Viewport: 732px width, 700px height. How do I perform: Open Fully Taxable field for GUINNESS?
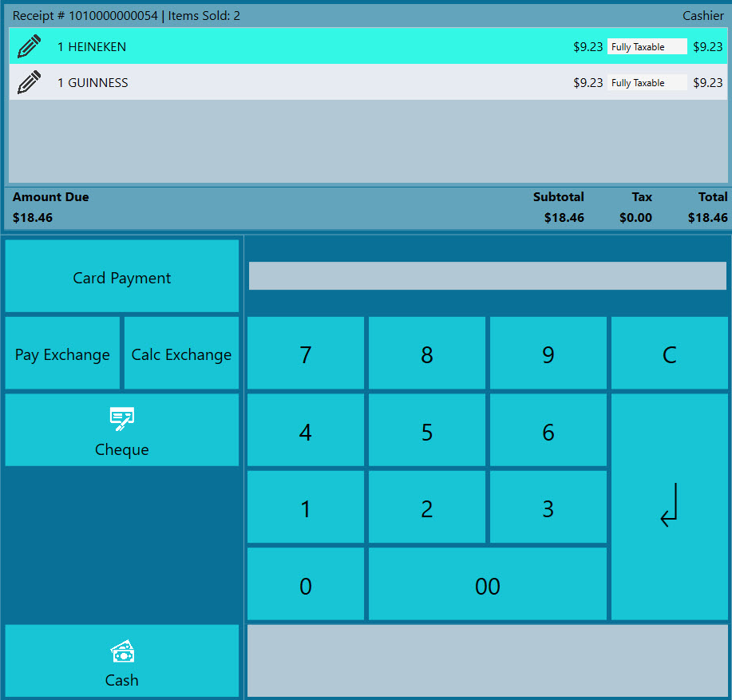[647, 82]
